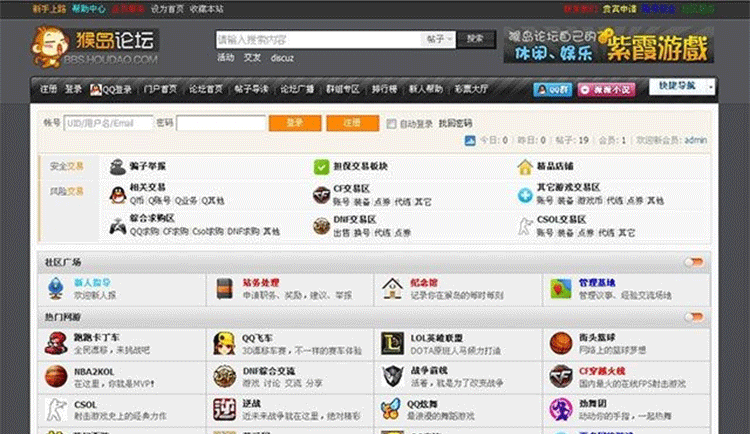
Task: Open 论坛广播 in the navigation bar
Action: click(x=297, y=89)
